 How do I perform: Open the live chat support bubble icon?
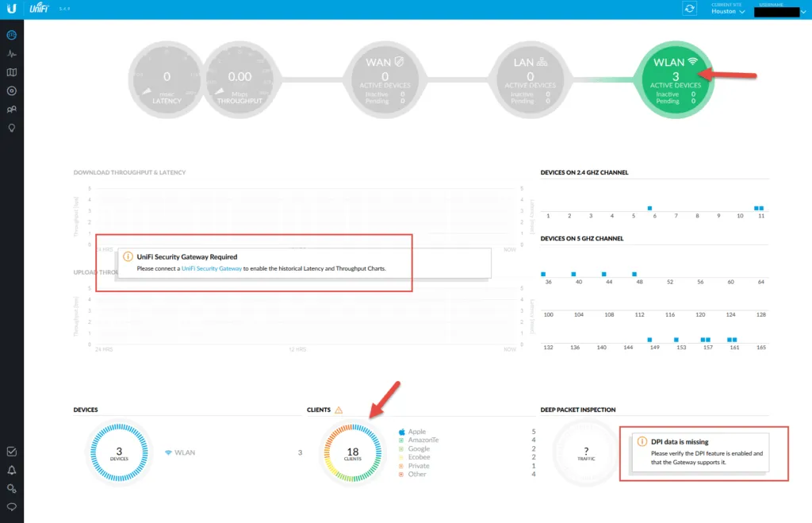[x=11, y=506]
